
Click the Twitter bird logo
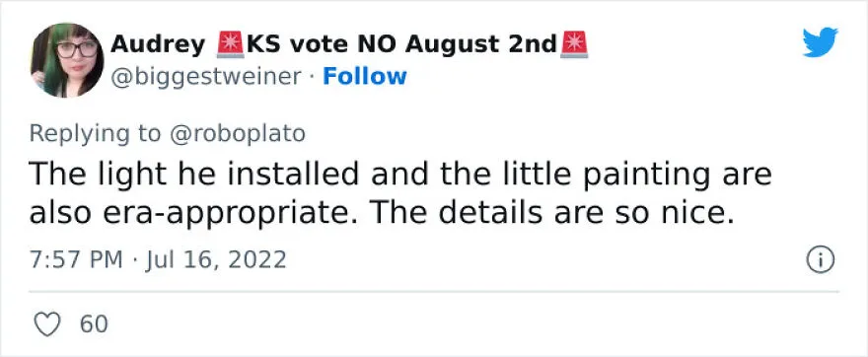point(820,42)
